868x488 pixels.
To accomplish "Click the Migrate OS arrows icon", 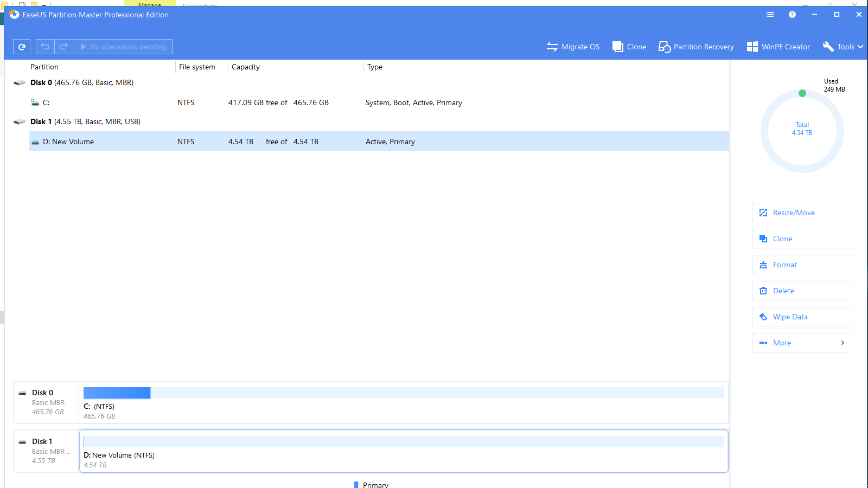I will pyautogui.click(x=552, y=47).
